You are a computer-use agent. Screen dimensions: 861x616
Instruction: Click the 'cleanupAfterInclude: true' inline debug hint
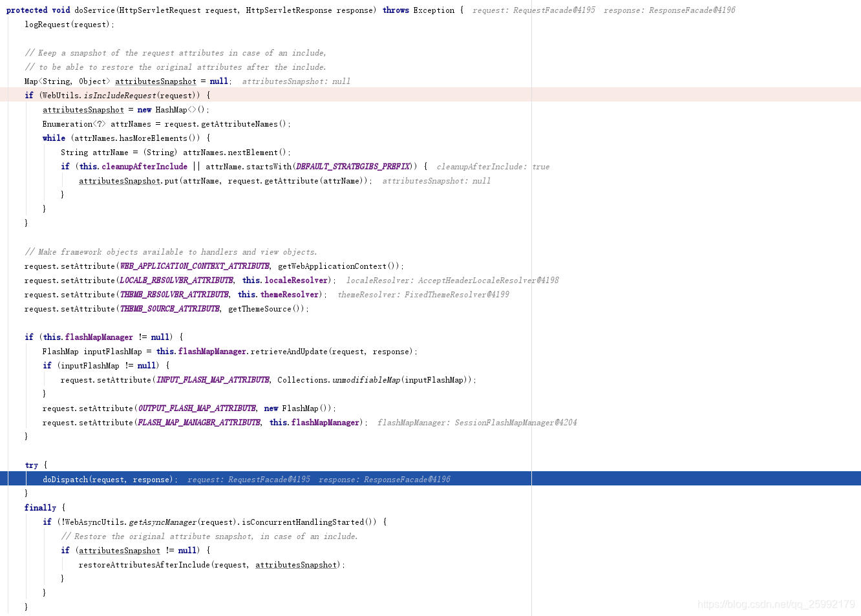coord(493,167)
